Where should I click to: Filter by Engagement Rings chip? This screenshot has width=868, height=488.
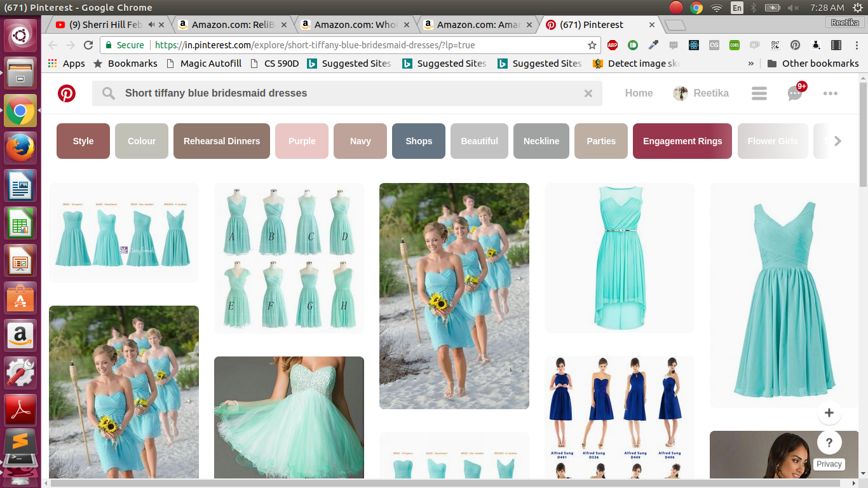pos(682,141)
